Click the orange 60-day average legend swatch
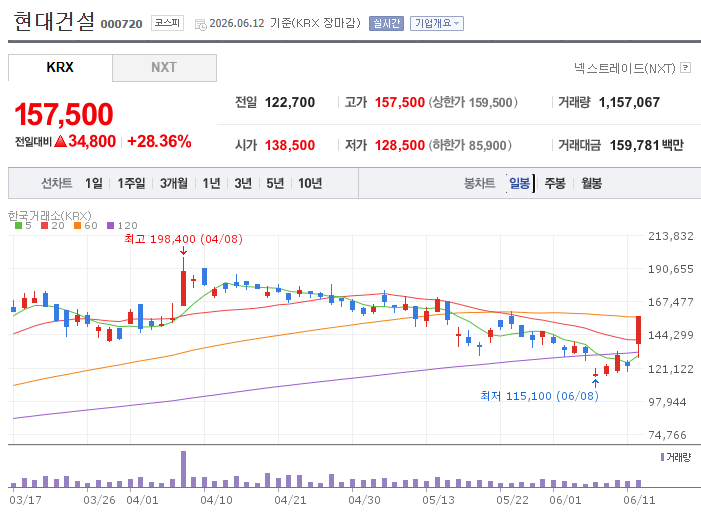 point(77,226)
